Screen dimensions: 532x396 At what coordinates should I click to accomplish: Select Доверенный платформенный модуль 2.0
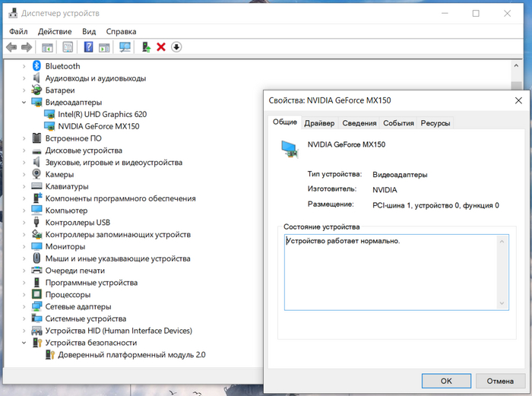pos(131,355)
